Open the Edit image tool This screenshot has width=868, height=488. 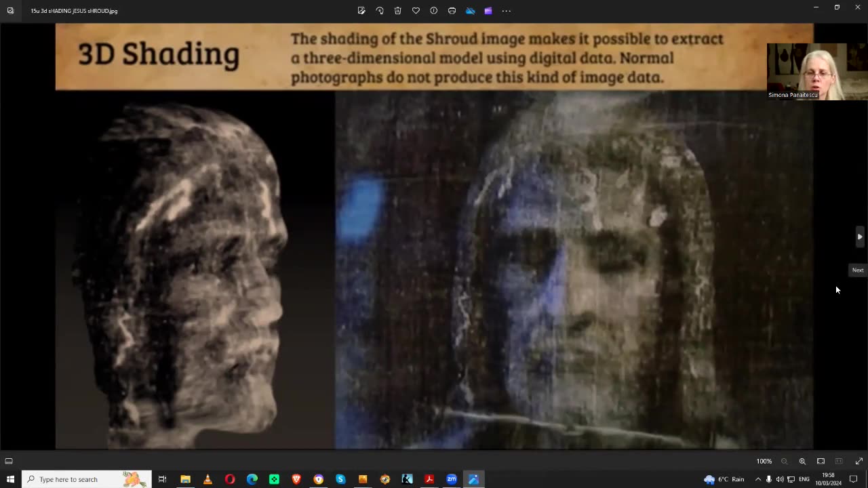tap(361, 11)
